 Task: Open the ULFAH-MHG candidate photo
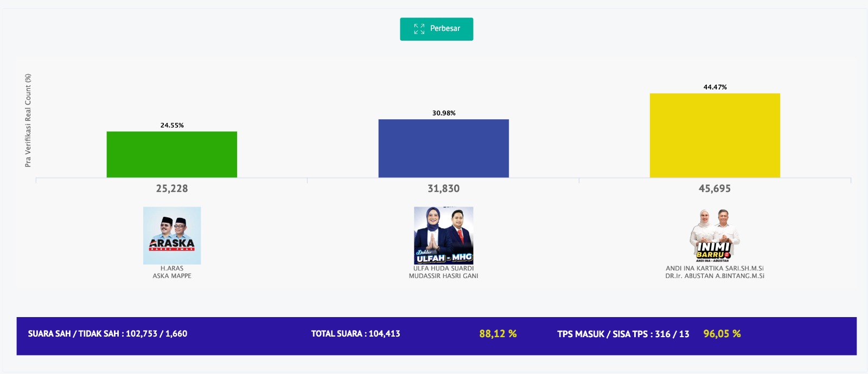point(443,235)
